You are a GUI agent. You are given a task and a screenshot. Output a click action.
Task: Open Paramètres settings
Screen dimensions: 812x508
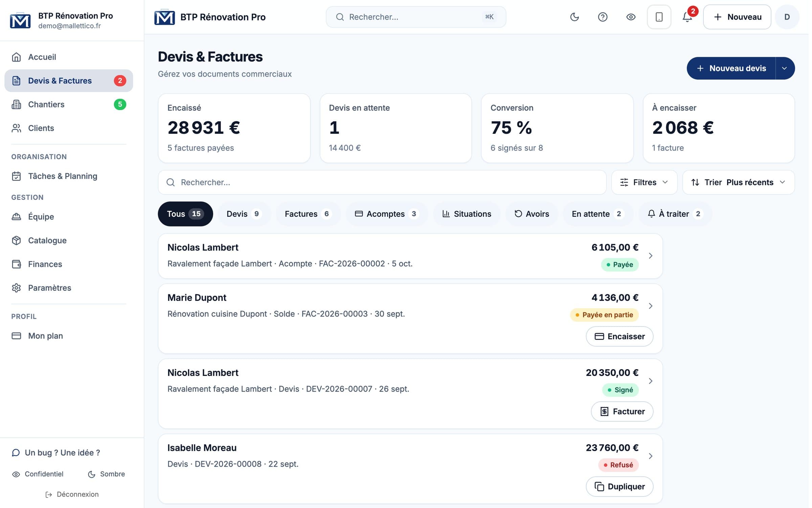[x=69, y=288]
